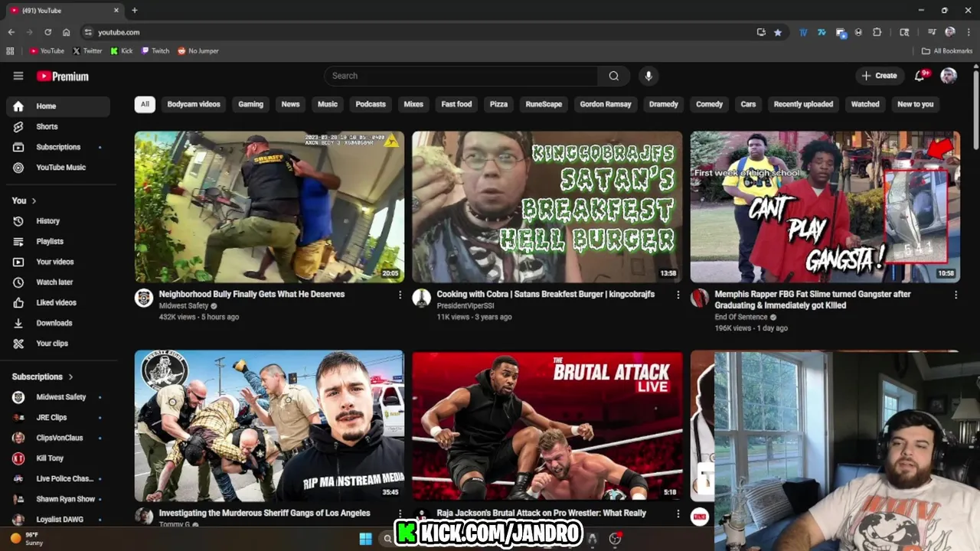Viewport: 980px width, 551px height.
Task: Click into the Search input field
Action: pos(461,76)
